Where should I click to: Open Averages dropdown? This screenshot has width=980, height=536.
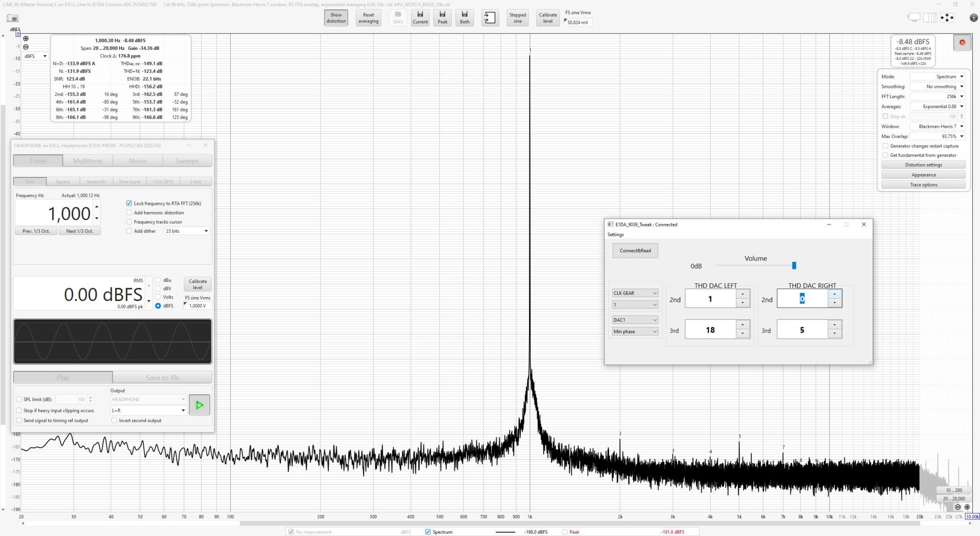pos(938,106)
